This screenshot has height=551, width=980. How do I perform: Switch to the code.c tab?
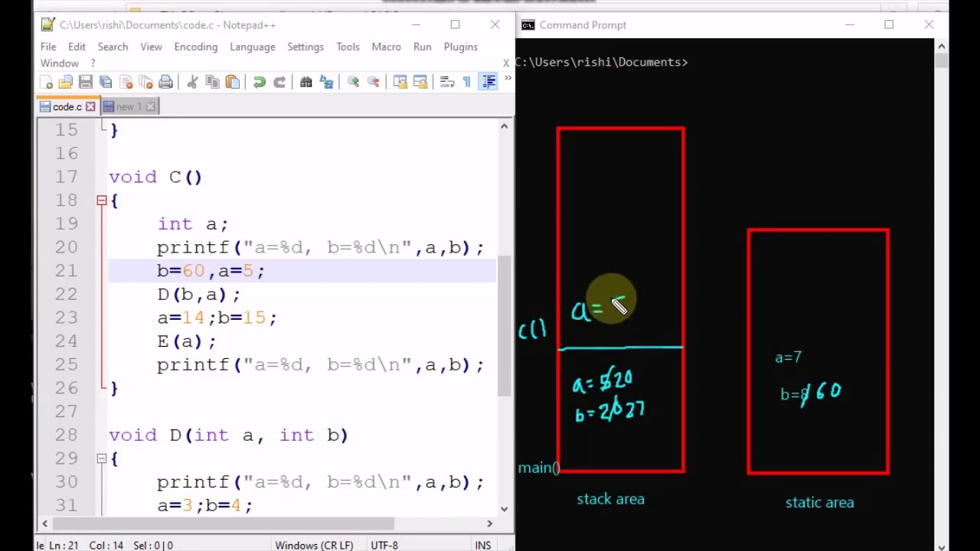[x=67, y=106]
